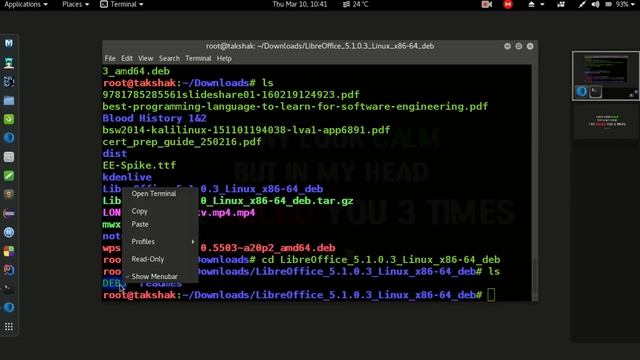Click the screen recorder camera icon in top bar
Screen dimensions: 640x360
click(487, 4)
